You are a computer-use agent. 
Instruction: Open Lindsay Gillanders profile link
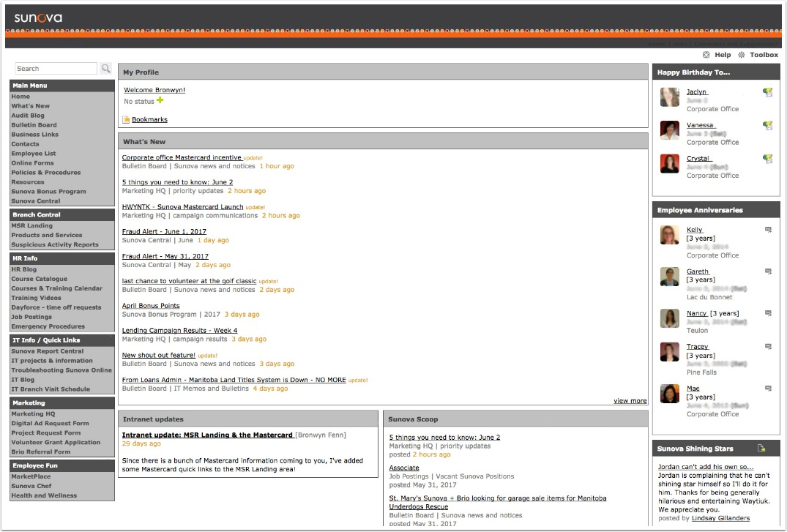click(721, 518)
